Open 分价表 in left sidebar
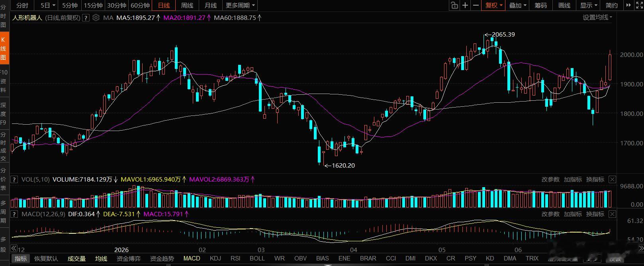644x266 pixels. click(3, 179)
